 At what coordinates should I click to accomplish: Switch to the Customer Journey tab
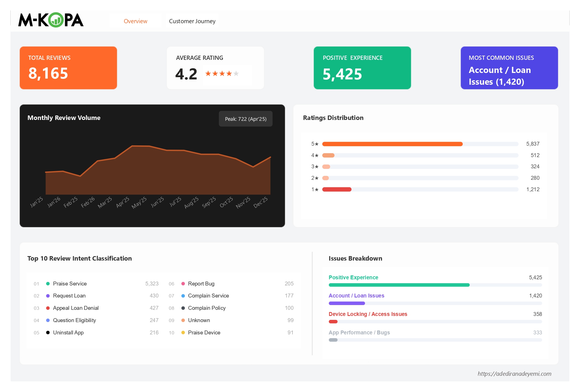click(192, 21)
